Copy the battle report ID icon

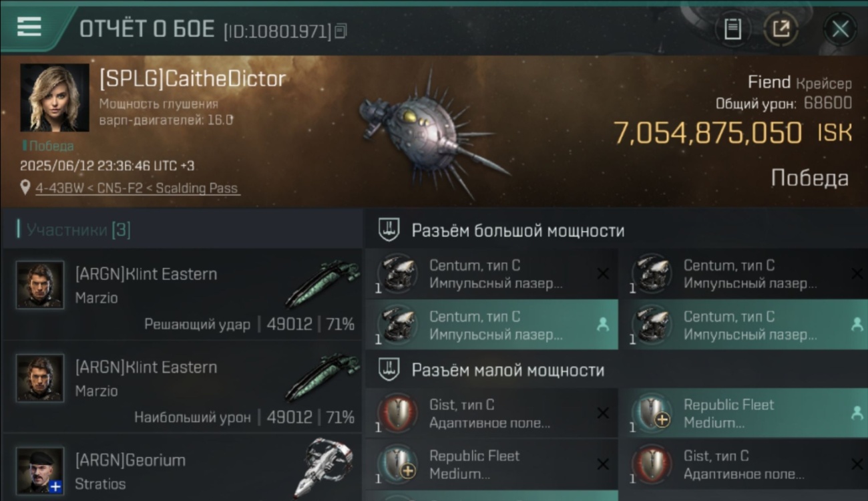pyautogui.click(x=341, y=31)
